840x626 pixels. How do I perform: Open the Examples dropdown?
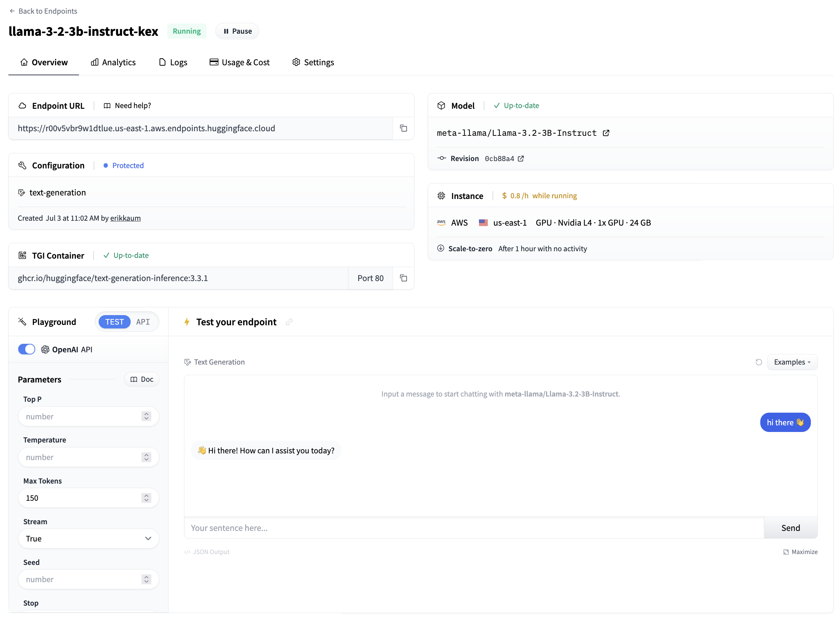click(x=792, y=362)
